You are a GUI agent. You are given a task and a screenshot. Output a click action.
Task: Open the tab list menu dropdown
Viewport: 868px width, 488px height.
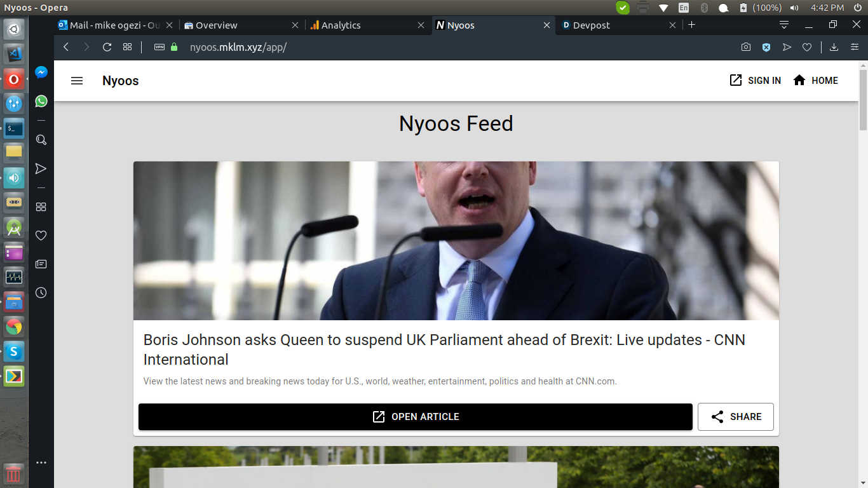(x=784, y=25)
